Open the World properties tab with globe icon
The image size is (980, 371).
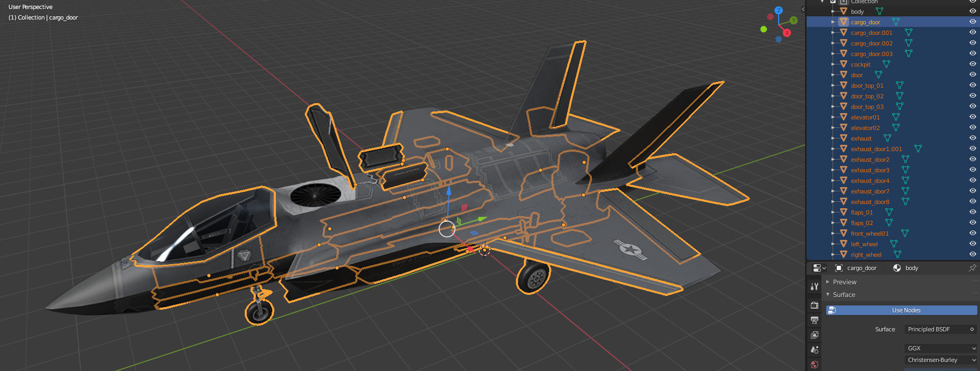tap(815, 364)
